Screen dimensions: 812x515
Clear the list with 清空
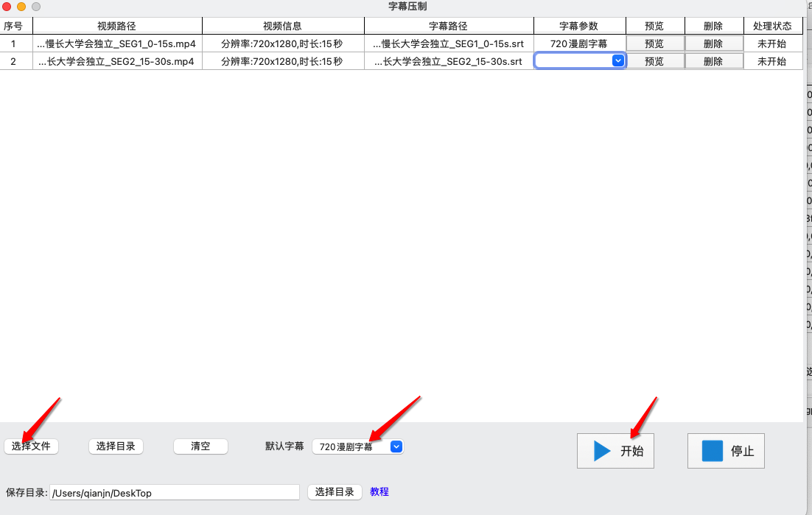(x=200, y=446)
